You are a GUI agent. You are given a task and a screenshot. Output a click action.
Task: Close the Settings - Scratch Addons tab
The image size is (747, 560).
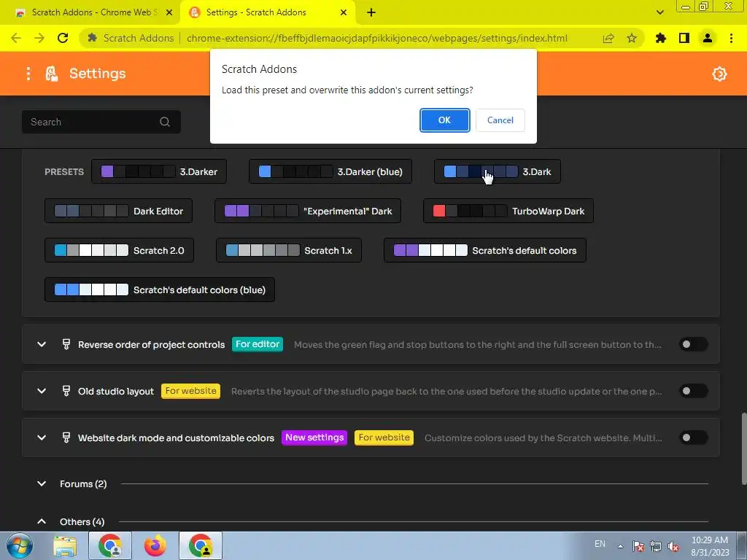pos(344,12)
